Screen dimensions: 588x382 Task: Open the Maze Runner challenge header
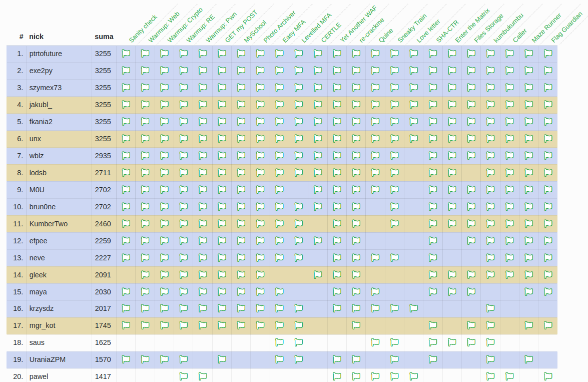[x=546, y=28]
